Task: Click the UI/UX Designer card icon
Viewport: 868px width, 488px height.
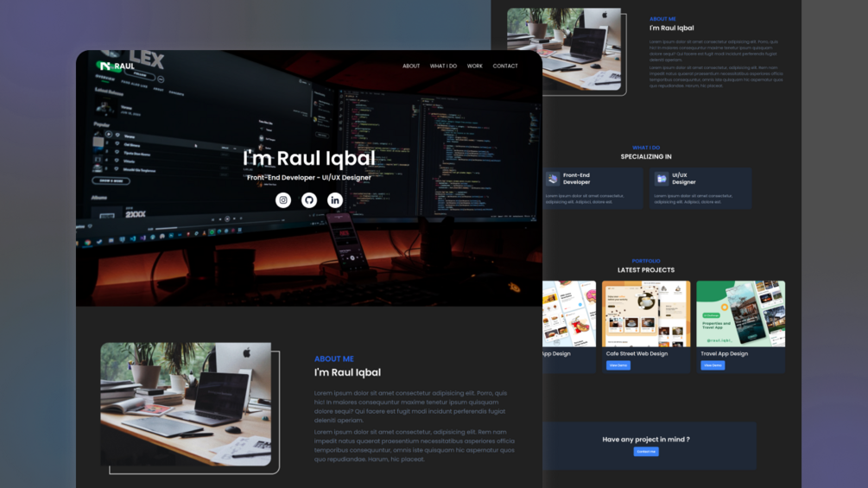Action: [661, 179]
